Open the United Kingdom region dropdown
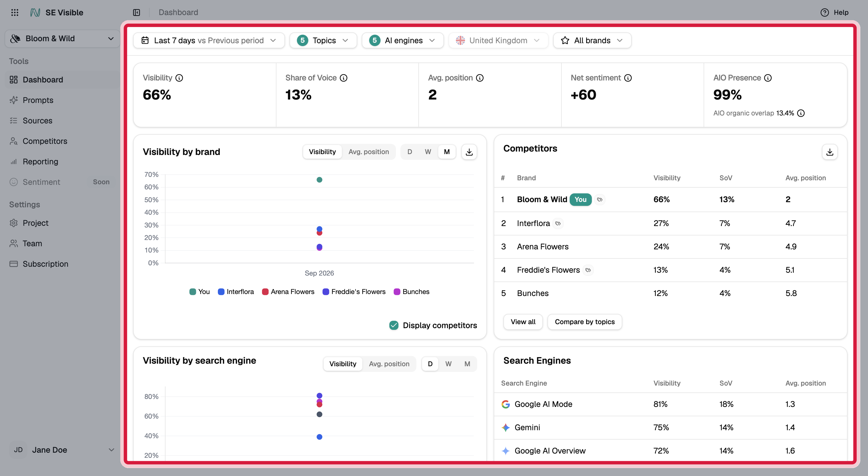This screenshot has width=868, height=476. point(498,40)
